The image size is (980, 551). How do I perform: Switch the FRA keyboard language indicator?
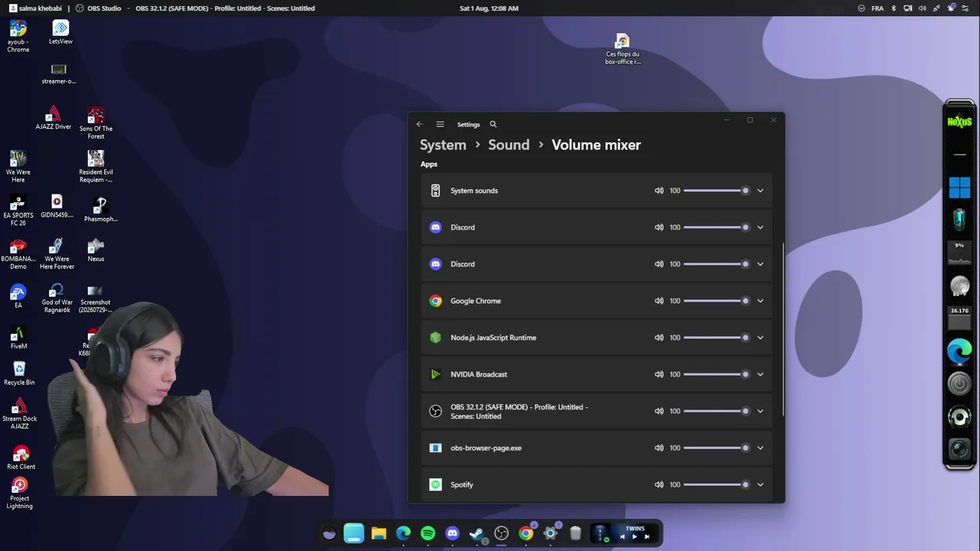coord(877,8)
